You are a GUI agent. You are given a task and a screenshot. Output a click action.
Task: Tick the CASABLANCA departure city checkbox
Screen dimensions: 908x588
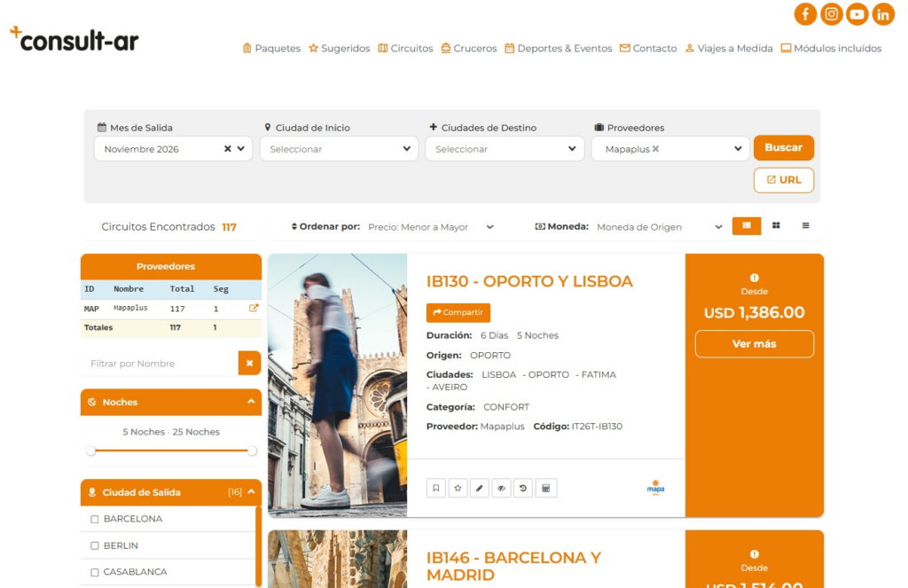point(95,572)
